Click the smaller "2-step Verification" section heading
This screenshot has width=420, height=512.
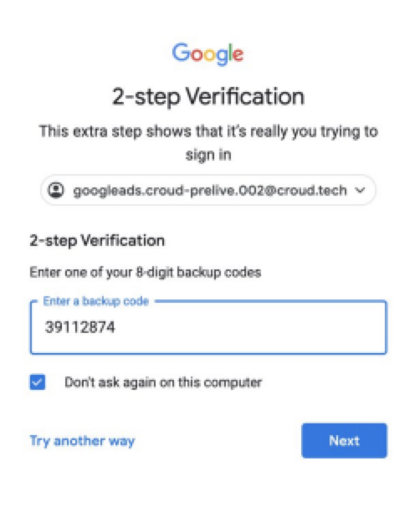pos(97,241)
